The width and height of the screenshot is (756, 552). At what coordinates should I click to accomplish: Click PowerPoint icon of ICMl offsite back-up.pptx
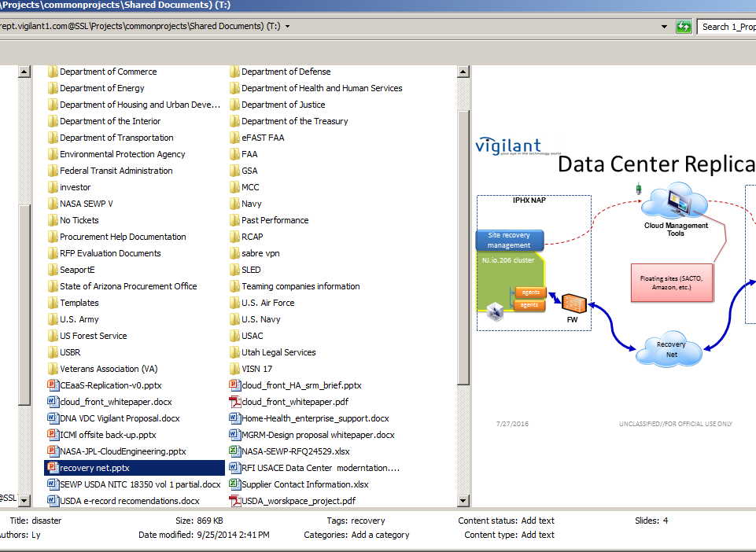53,434
